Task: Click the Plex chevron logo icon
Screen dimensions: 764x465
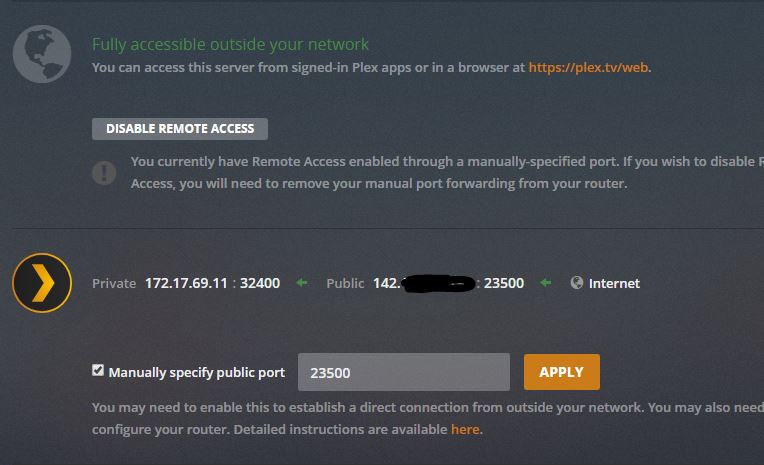Action: click(42, 283)
